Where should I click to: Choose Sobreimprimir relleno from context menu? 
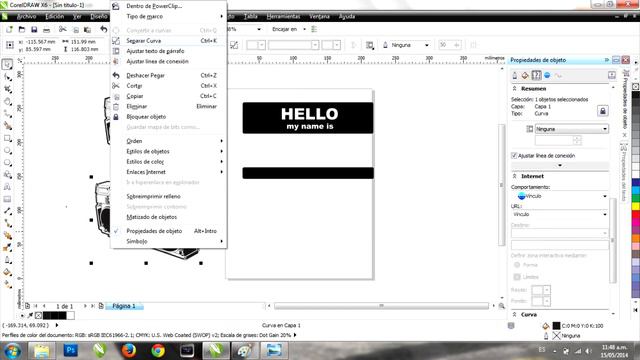pos(169,196)
